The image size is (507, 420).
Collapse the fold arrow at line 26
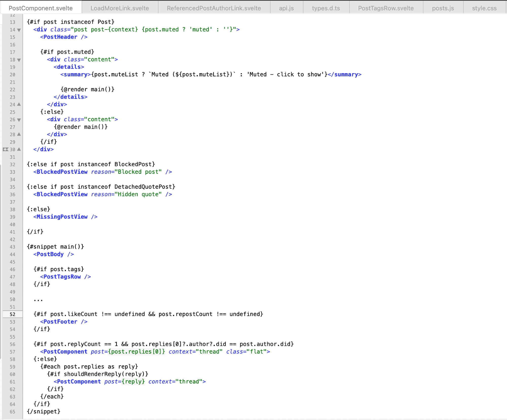(x=19, y=120)
